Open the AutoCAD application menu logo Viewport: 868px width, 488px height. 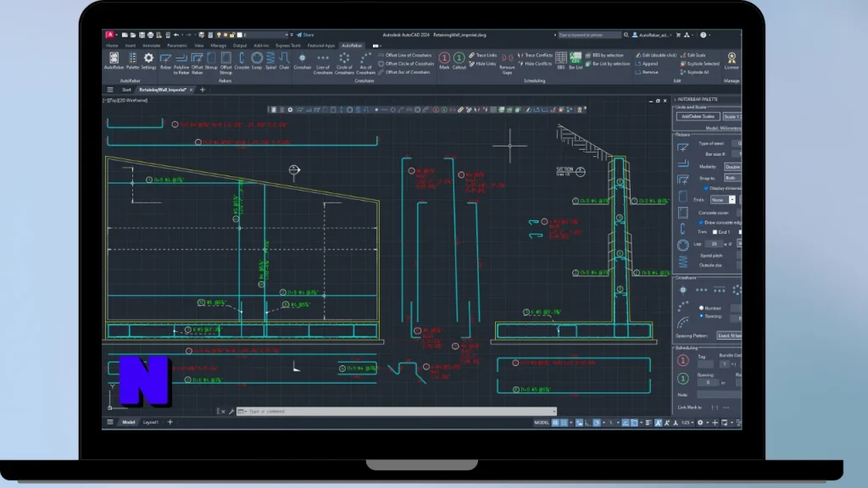[x=109, y=35]
